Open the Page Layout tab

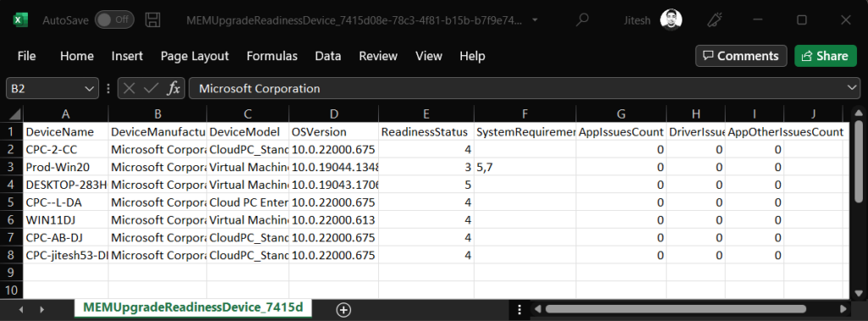pyautogui.click(x=195, y=56)
